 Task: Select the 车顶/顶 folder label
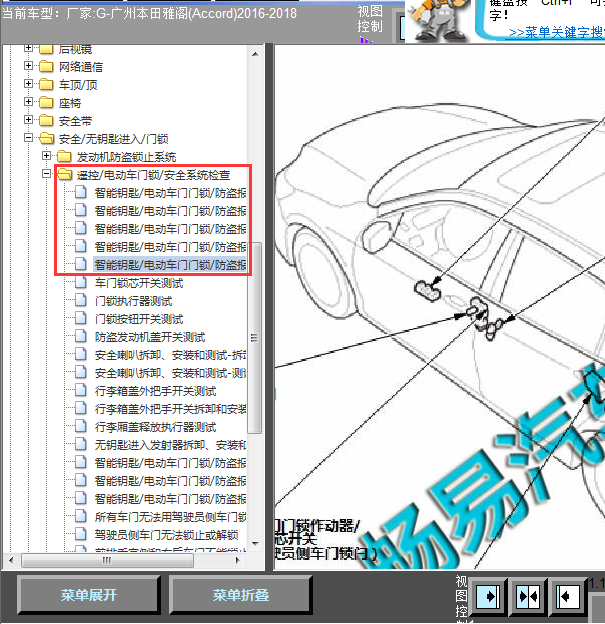pyautogui.click(x=78, y=85)
